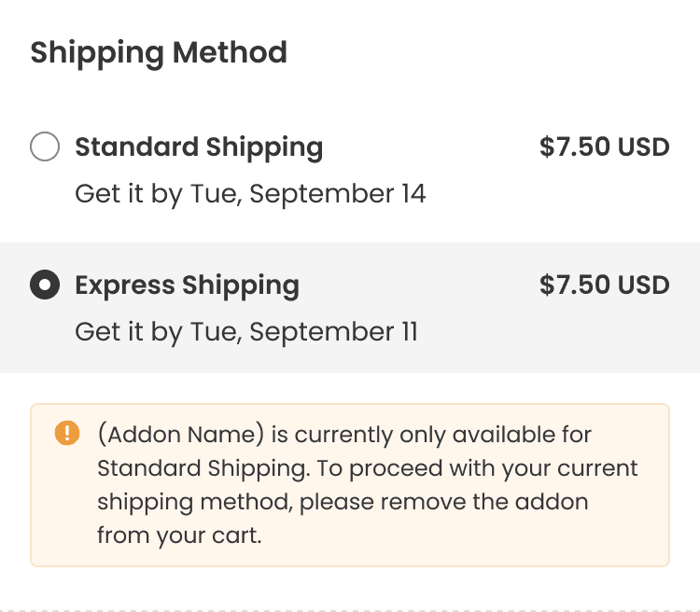Screen dimensions: 700x612
Task: Click "Get it by Tue, September 14" text
Action: 250,194
